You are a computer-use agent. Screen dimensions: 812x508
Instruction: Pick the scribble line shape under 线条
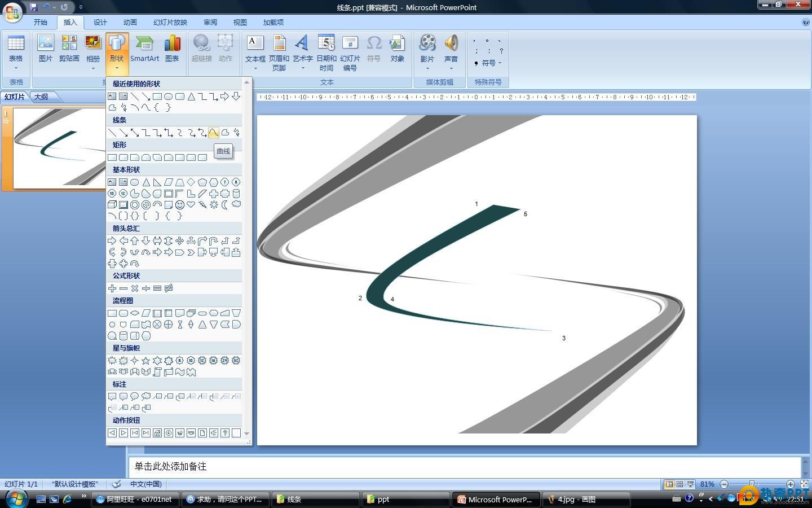pyautogui.click(x=236, y=133)
